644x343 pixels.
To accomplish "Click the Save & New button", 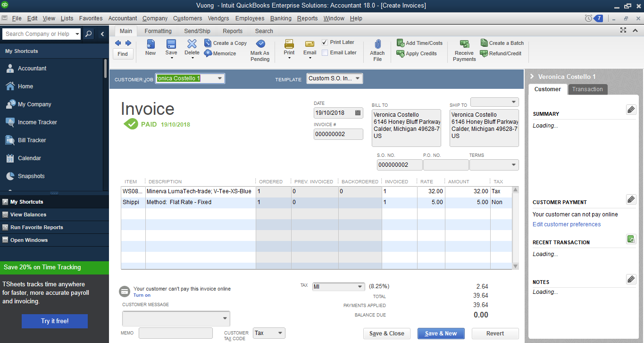I will click(x=441, y=334).
